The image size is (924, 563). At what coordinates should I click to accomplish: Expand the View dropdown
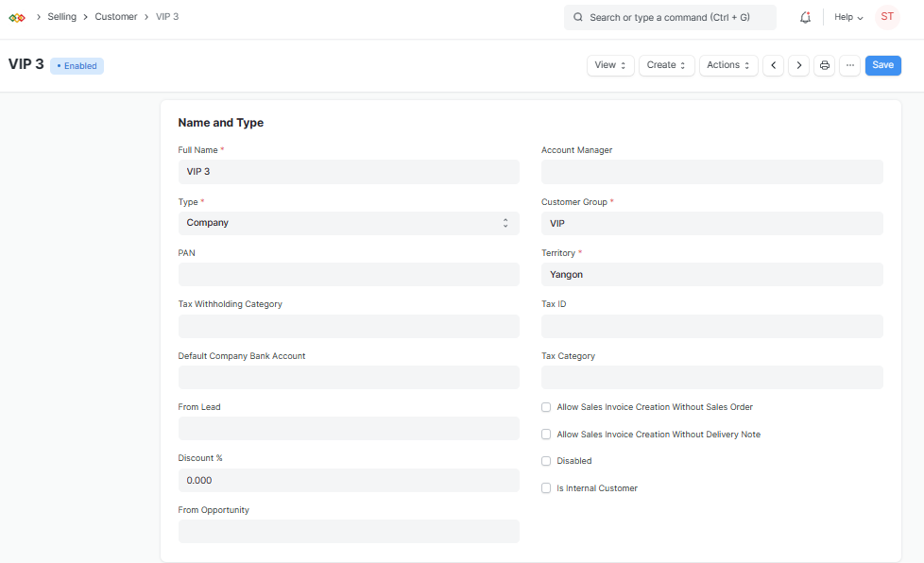point(609,65)
